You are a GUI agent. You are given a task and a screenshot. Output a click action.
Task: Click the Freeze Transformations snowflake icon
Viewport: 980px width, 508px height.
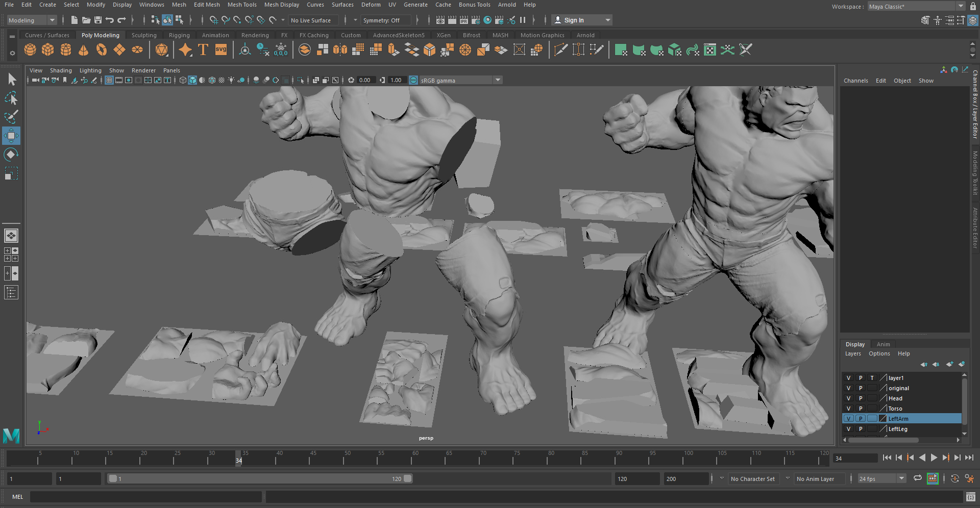click(x=281, y=49)
